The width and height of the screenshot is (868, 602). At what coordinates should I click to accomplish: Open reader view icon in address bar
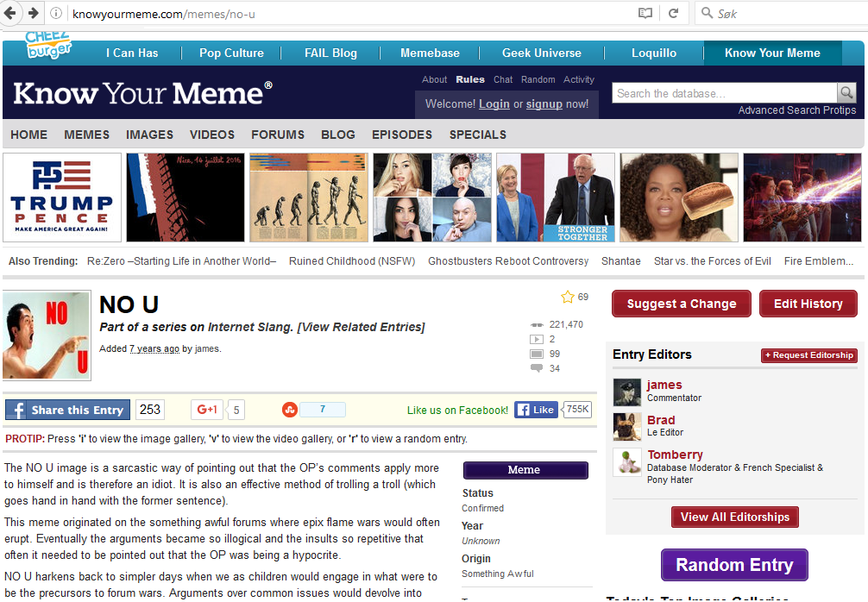pyautogui.click(x=645, y=13)
